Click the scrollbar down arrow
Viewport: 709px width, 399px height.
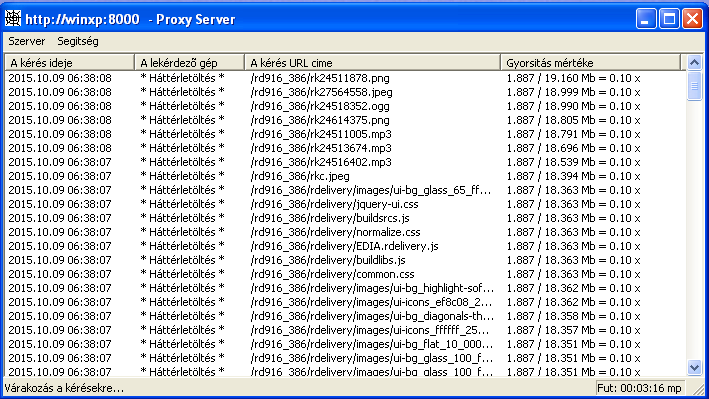(x=695, y=367)
